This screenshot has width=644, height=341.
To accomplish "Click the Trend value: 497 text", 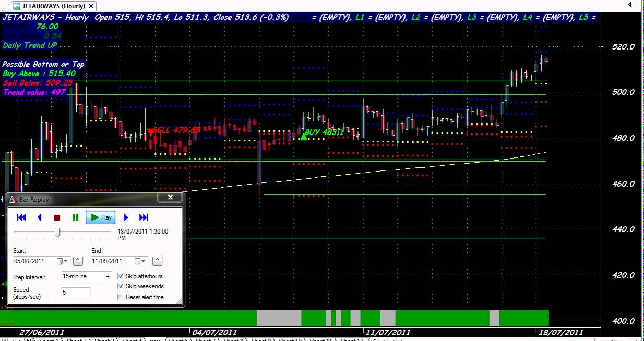I will (34, 92).
